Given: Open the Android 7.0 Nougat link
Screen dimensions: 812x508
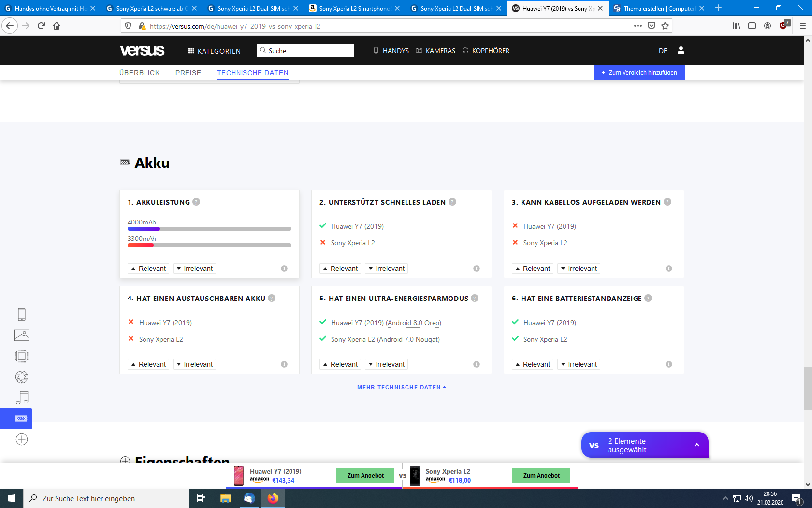Looking at the screenshot, I should (408, 339).
